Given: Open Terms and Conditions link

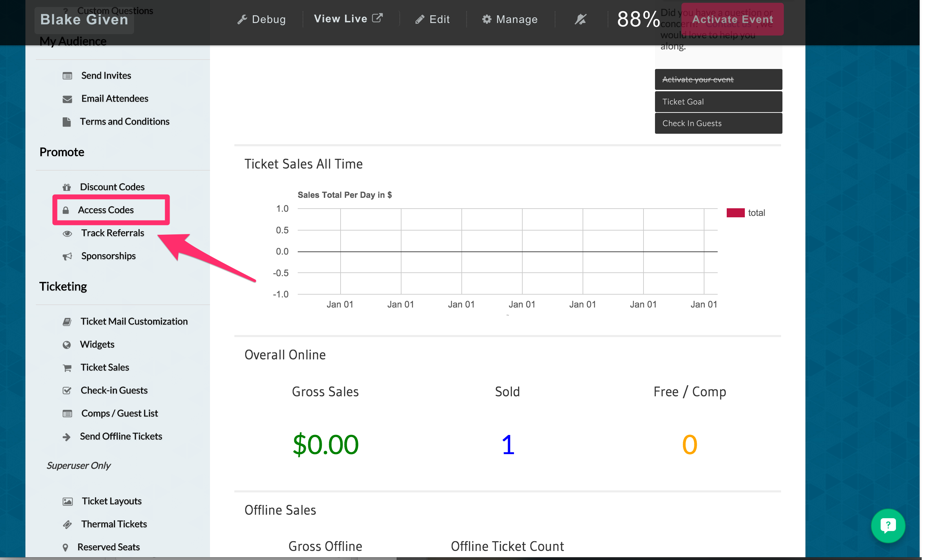Looking at the screenshot, I should tap(125, 122).
